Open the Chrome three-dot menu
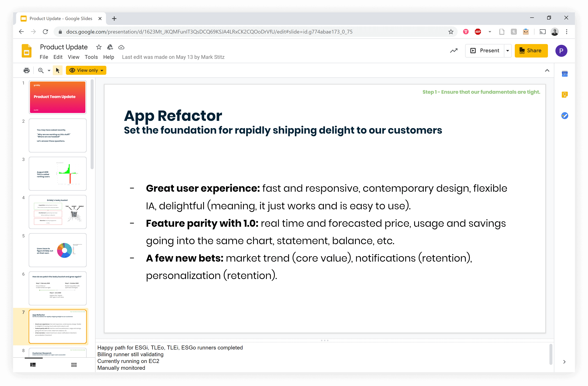This screenshot has width=588, height=386. click(566, 32)
